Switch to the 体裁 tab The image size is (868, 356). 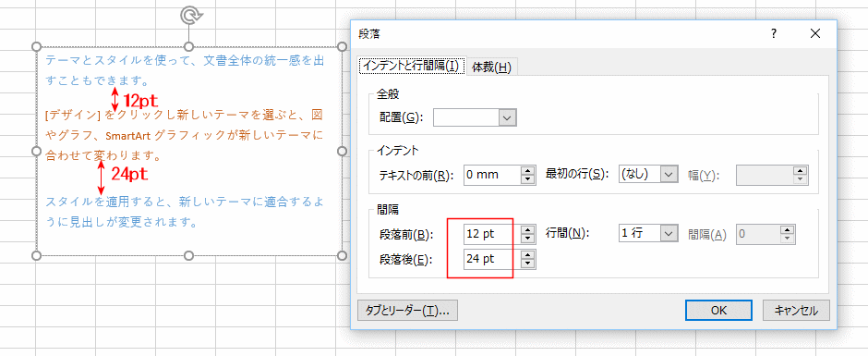pyautogui.click(x=491, y=68)
